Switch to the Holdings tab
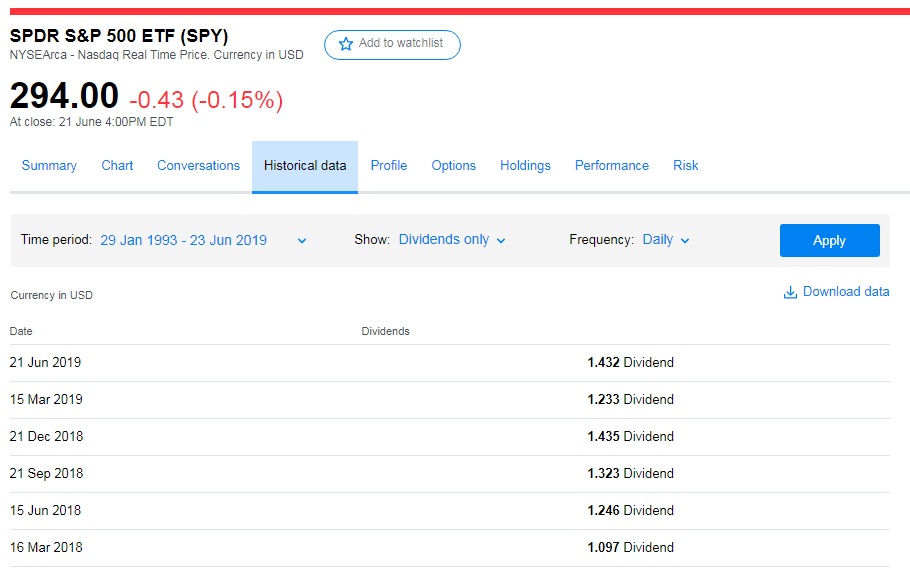 525,166
